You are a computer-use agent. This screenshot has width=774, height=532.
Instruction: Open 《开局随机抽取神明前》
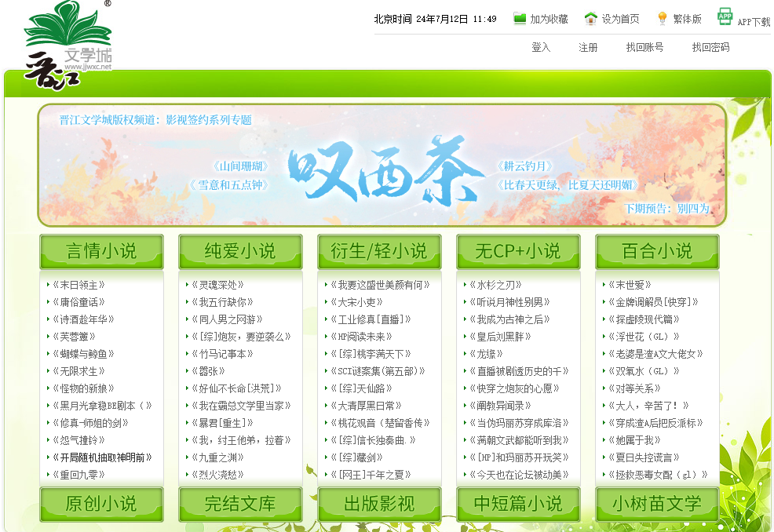point(102,457)
